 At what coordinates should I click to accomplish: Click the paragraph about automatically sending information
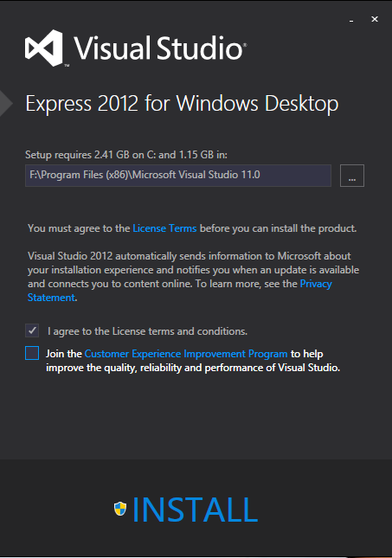point(193,277)
